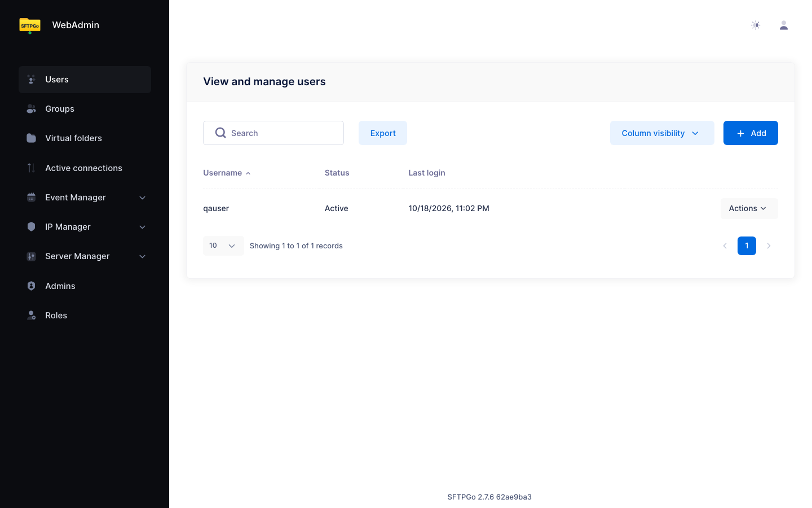
Task: Sort by the Username column header
Action: pyautogui.click(x=227, y=173)
